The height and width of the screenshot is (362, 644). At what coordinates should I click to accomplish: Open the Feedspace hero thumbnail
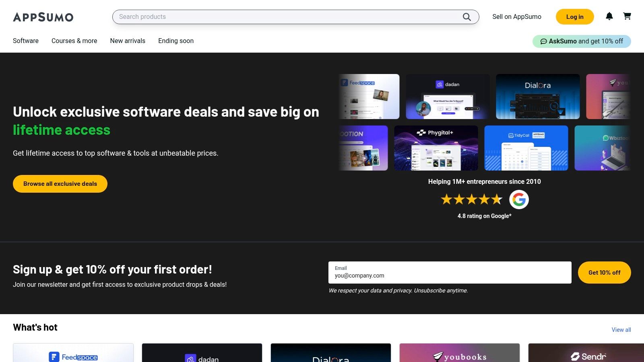point(369,97)
